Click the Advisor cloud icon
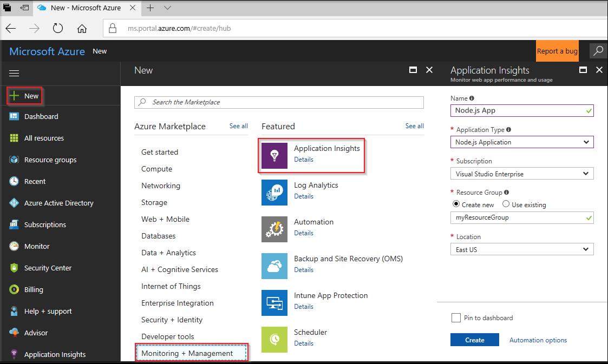The width and height of the screenshot is (608, 364). (14, 333)
